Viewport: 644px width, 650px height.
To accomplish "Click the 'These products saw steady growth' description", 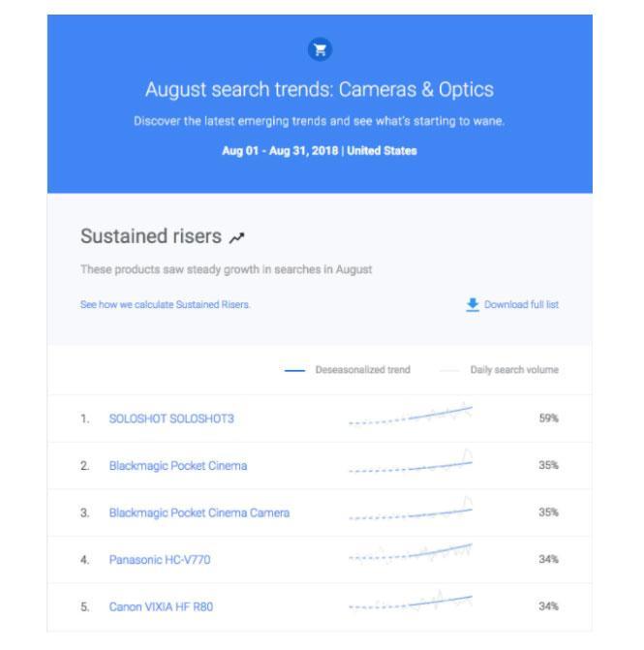I will tap(227, 269).
